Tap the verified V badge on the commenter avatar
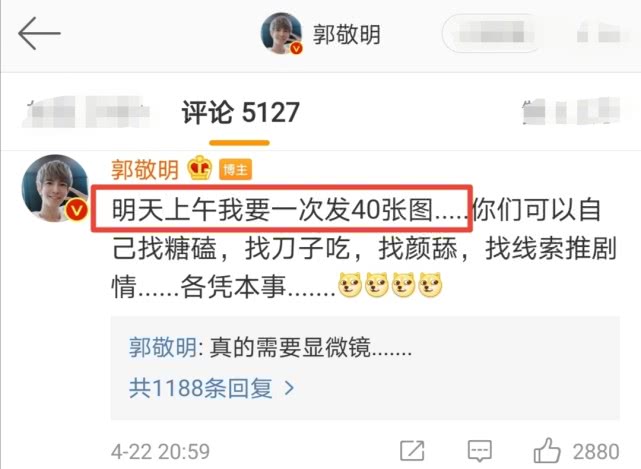Screen dimensions: 641x469 pos(76,211)
